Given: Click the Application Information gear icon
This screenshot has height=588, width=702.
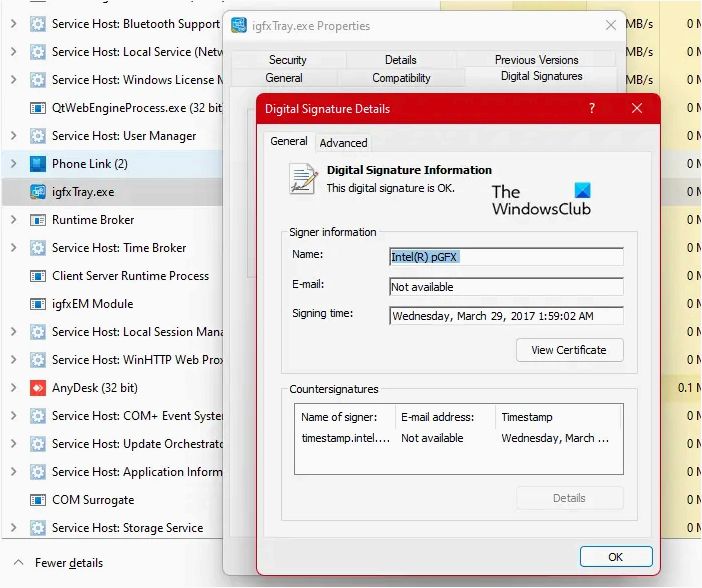Looking at the screenshot, I should pyautogui.click(x=38, y=472).
